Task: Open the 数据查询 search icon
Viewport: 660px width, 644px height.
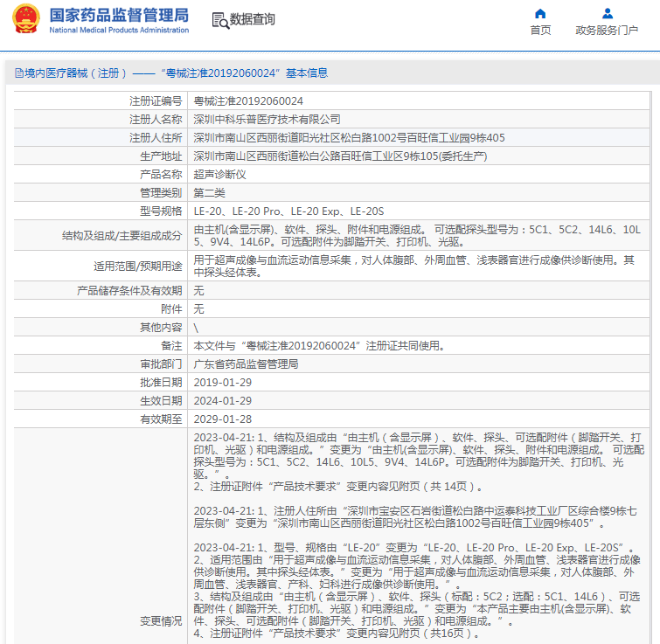Action: 220,20
